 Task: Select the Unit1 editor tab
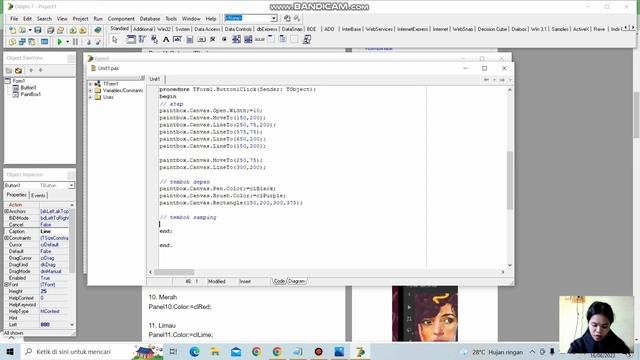[155, 79]
